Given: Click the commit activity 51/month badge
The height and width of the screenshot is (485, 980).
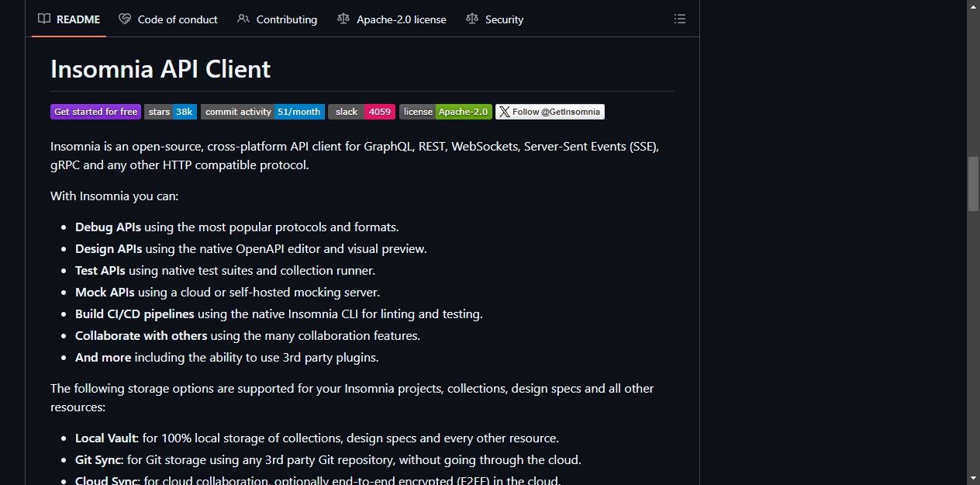Looking at the screenshot, I should [x=263, y=112].
